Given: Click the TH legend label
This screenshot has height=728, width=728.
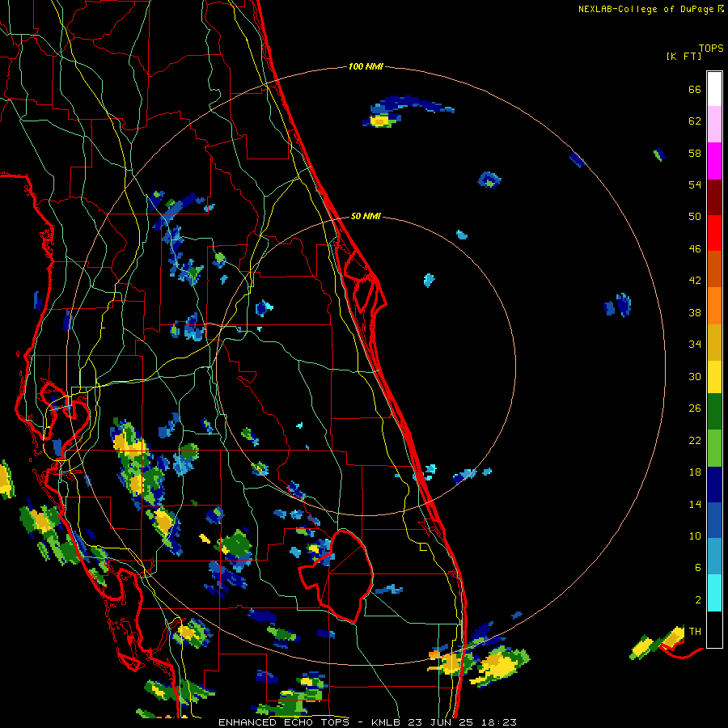Looking at the screenshot, I should click(695, 632).
